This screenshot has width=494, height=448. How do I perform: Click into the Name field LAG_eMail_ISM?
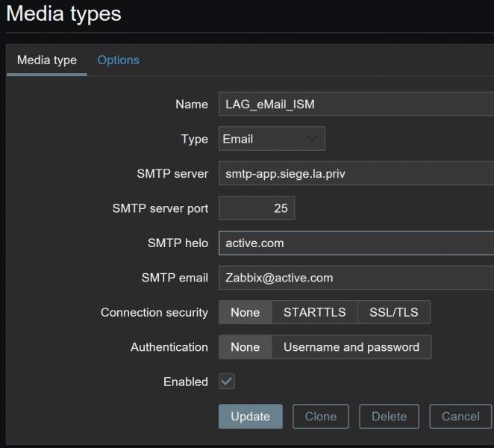tap(357, 104)
